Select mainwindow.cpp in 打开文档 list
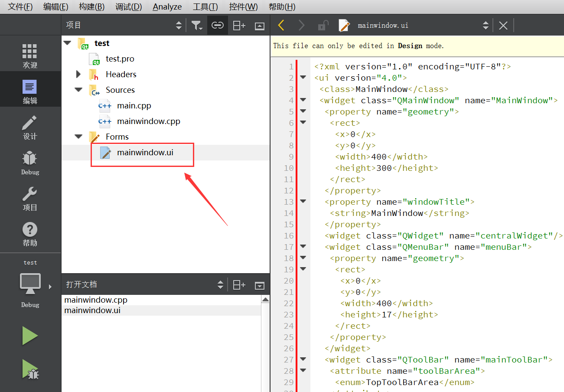This screenshot has height=392, width=564. pos(96,300)
